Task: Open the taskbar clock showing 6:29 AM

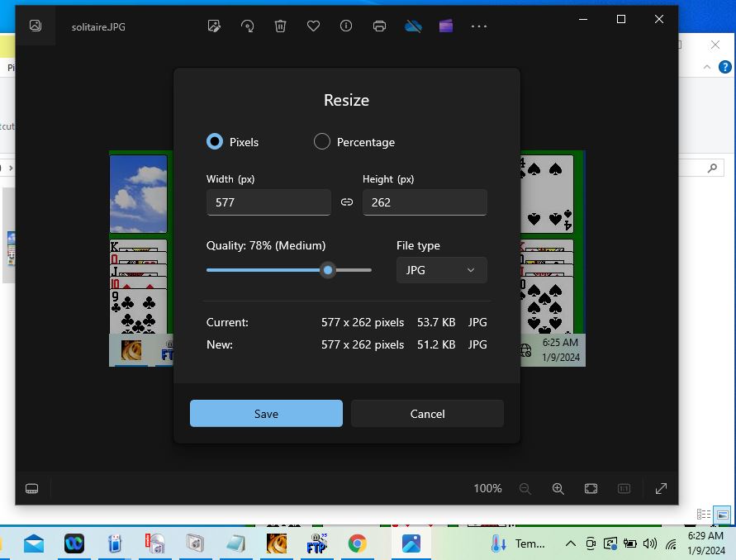Action: tap(706, 543)
